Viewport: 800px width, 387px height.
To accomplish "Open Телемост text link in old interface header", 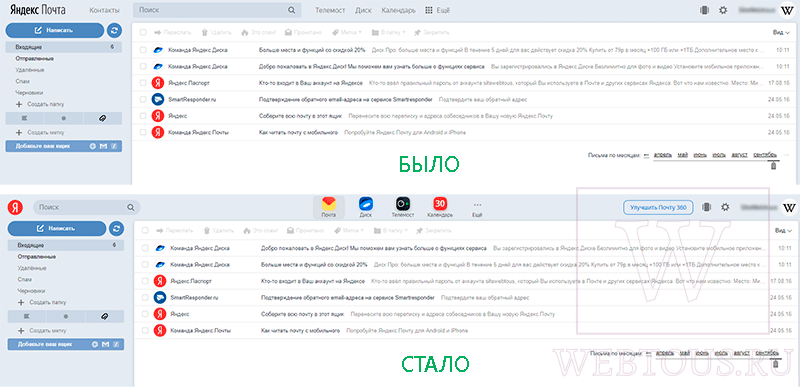I will tap(330, 10).
